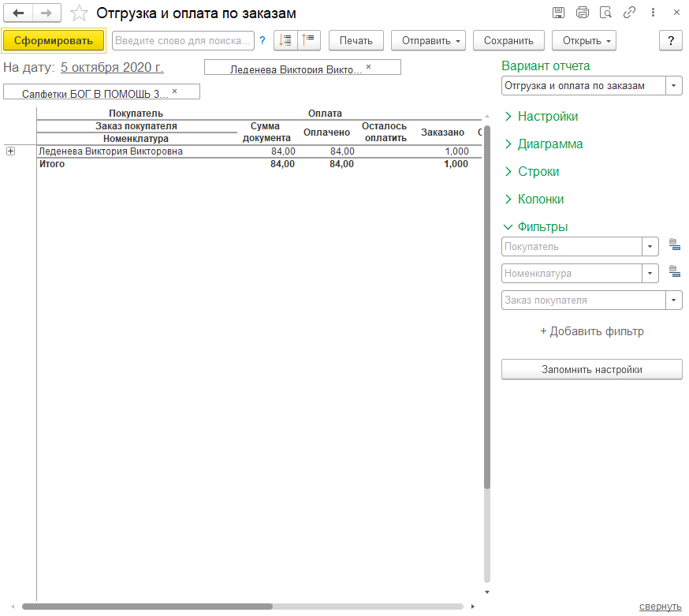Image resolution: width=689 pixels, height=616 pixels.
Task: Go back with the left arrow button
Action: [18, 13]
